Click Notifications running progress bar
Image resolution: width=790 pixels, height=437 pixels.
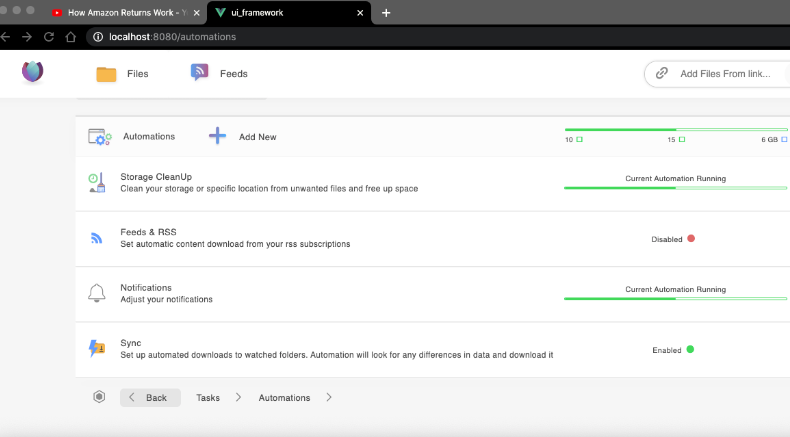click(676, 299)
